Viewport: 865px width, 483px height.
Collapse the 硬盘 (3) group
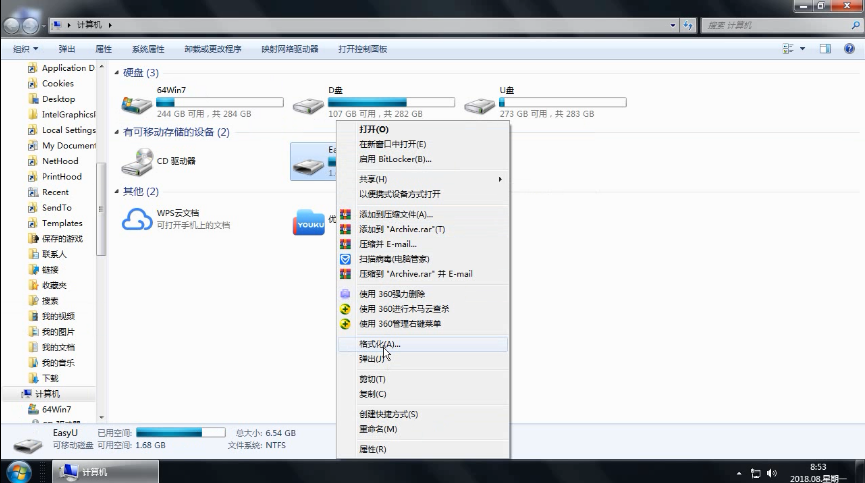(x=116, y=73)
